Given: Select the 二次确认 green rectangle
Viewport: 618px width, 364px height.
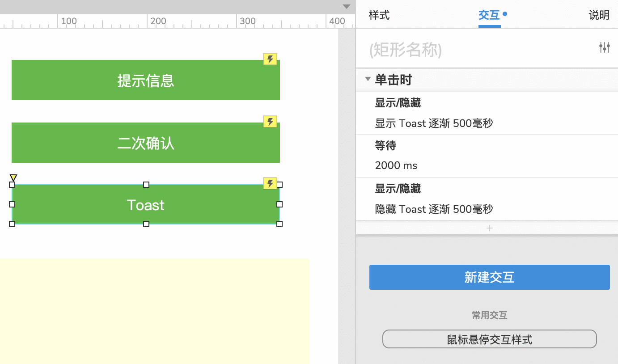Looking at the screenshot, I should [x=146, y=143].
